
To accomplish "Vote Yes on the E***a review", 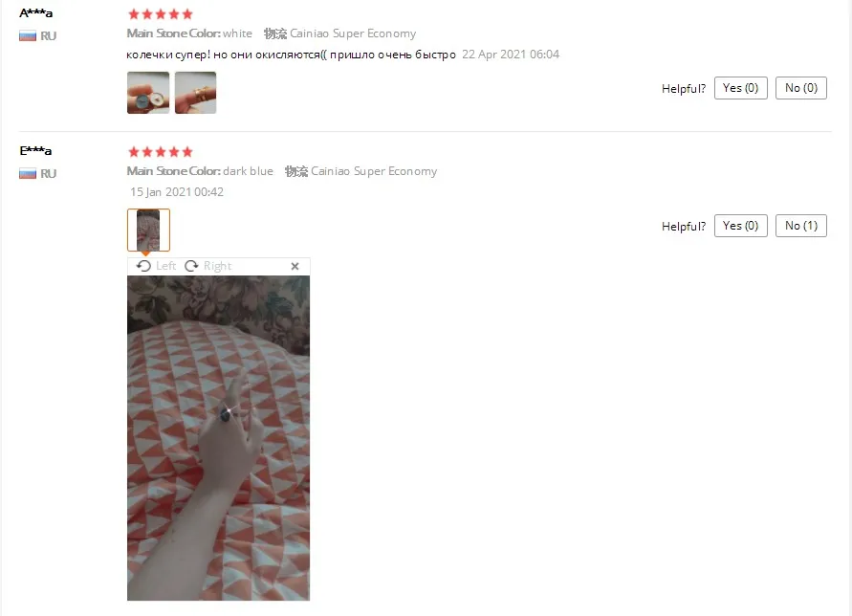I will [741, 226].
